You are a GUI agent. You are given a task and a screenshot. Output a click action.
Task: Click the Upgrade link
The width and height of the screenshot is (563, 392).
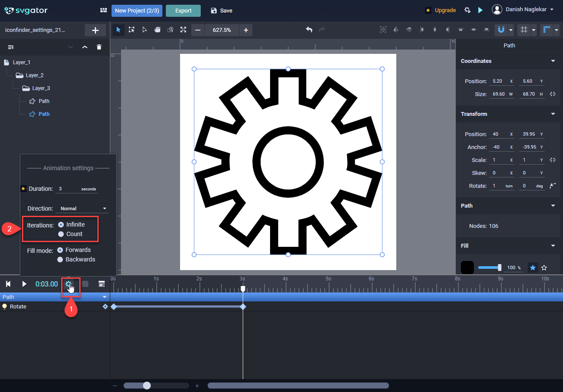[x=445, y=10]
